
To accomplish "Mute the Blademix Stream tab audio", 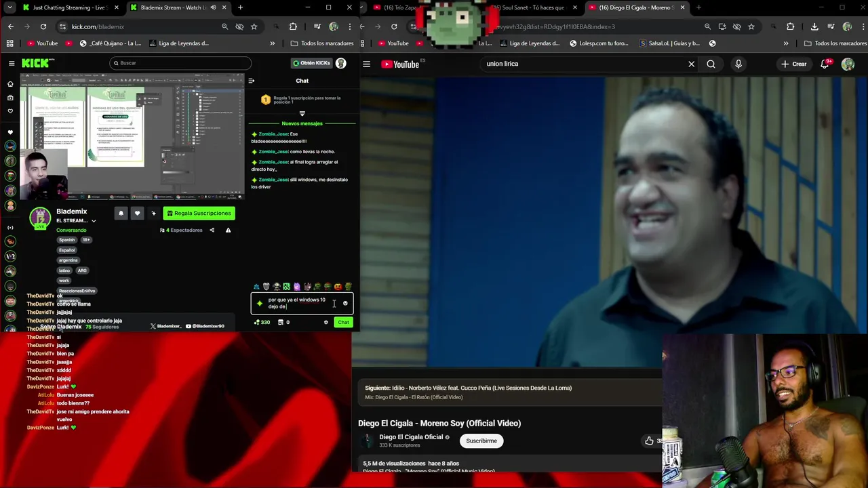I will pyautogui.click(x=213, y=7).
